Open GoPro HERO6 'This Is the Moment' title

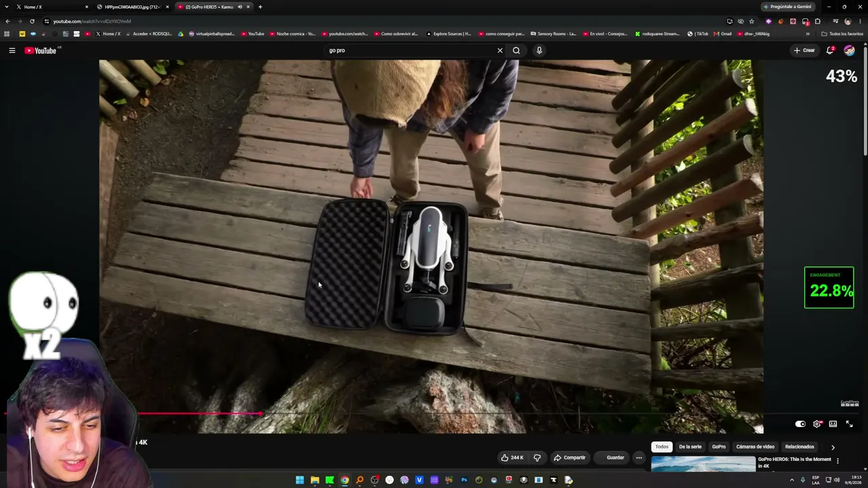point(794,462)
